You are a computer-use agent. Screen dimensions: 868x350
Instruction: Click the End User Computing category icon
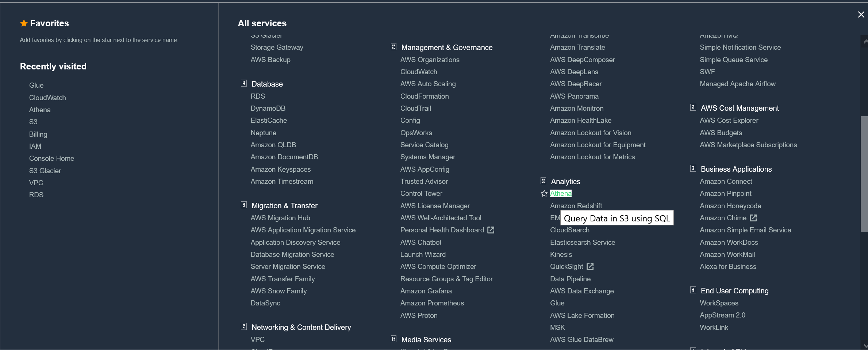point(693,290)
